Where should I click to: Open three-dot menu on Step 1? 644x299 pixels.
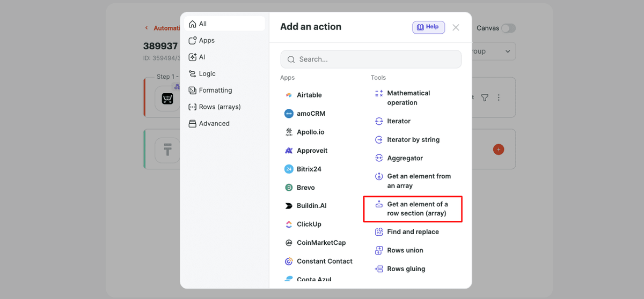[499, 98]
